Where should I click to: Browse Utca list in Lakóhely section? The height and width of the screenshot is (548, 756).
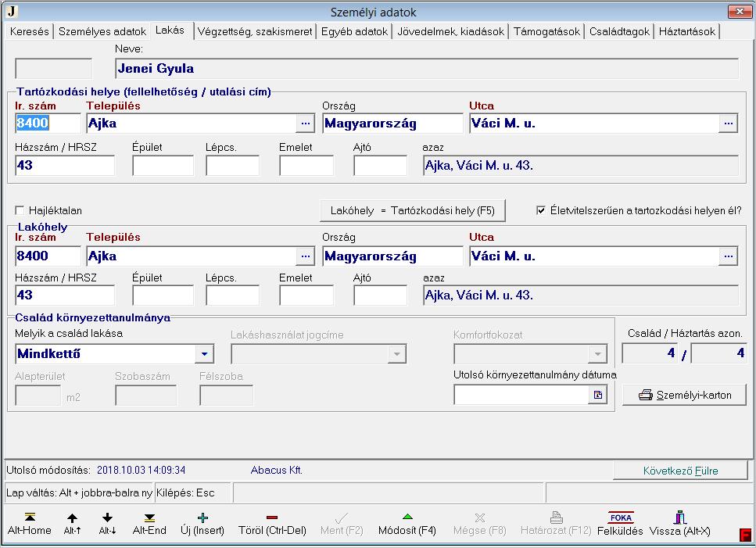pos(728,256)
